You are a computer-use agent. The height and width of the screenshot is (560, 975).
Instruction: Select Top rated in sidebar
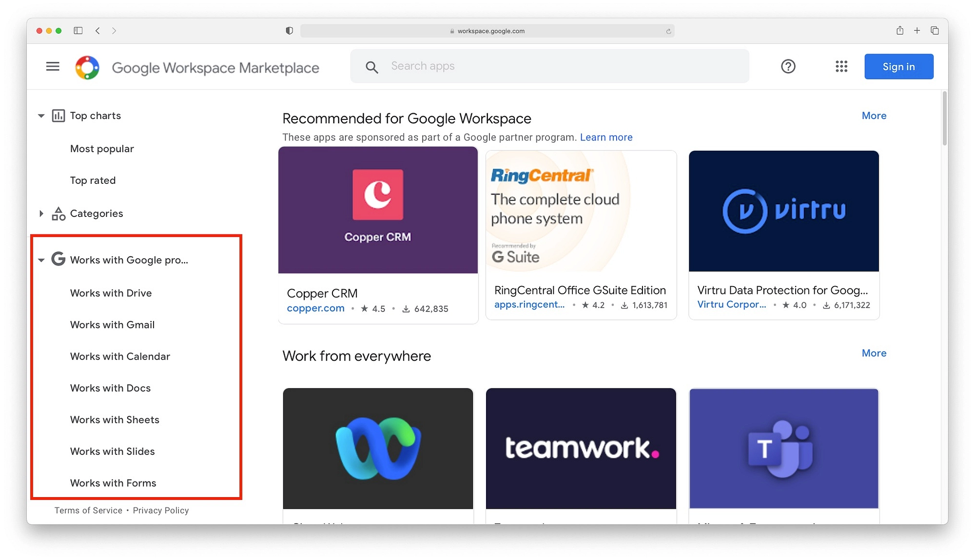[93, 180]
